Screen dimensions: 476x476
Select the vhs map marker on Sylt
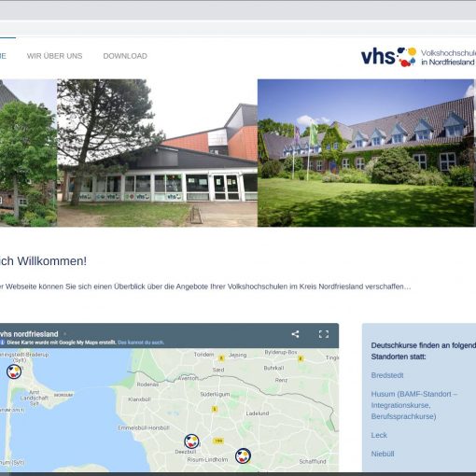(14, 371)
